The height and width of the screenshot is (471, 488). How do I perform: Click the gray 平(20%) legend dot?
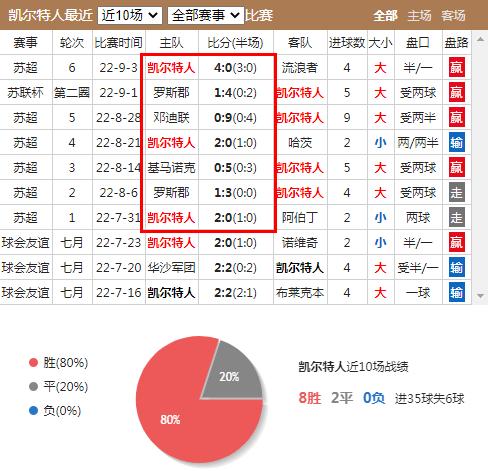[x=33, y=387]
